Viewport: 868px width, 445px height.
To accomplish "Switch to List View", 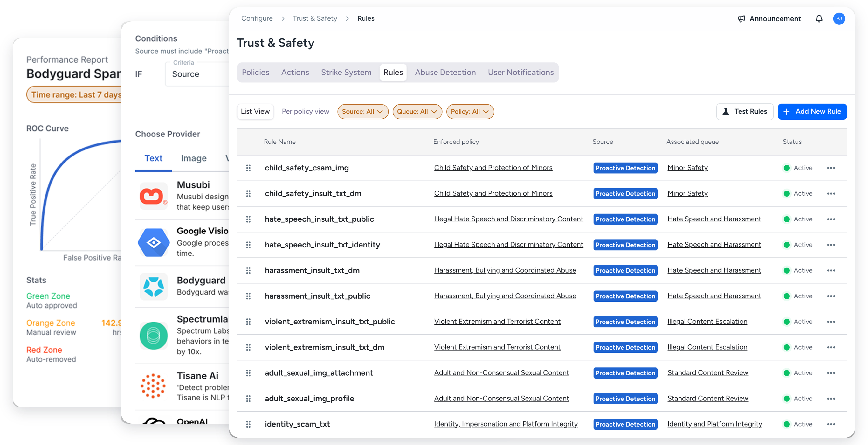I will click(x=255, y=111).
